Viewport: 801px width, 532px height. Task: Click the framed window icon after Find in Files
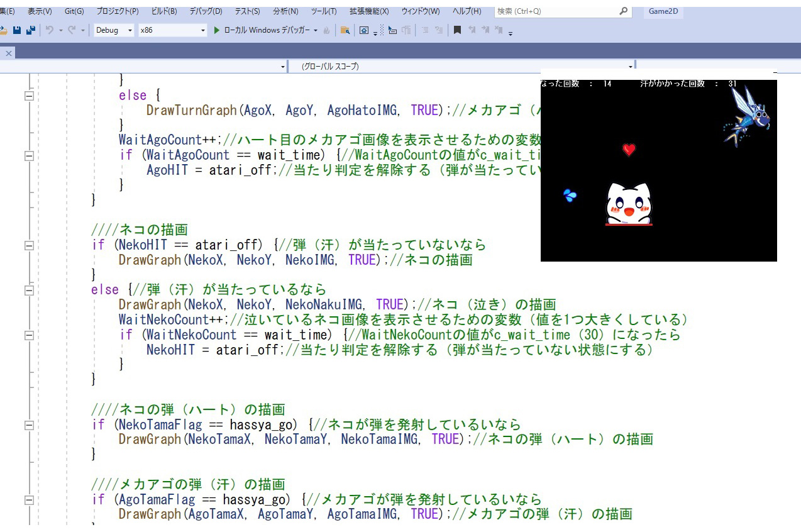pyautogui.click(x=363, y=30)
